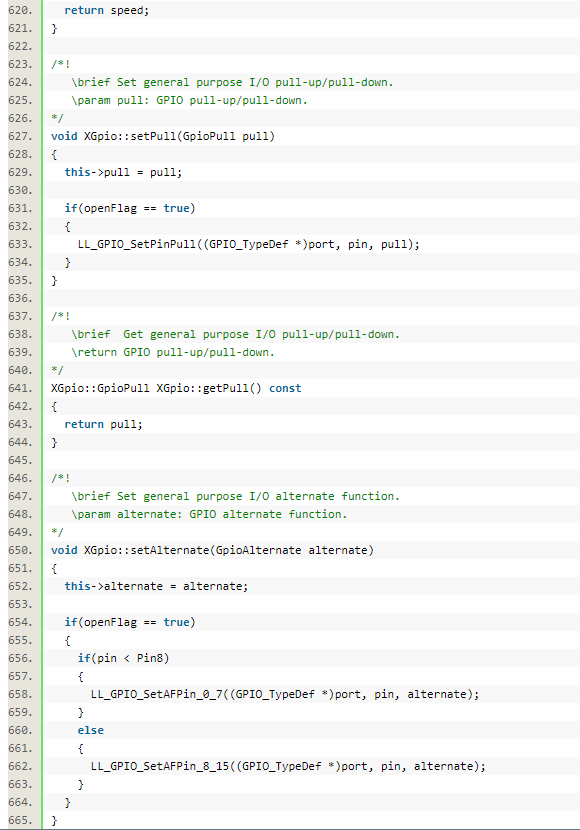This screenshot has height=830, width=580.
Task: Click 'void XGpio::setPull(GpioPull pull)' line
Action: pos(163,136)
